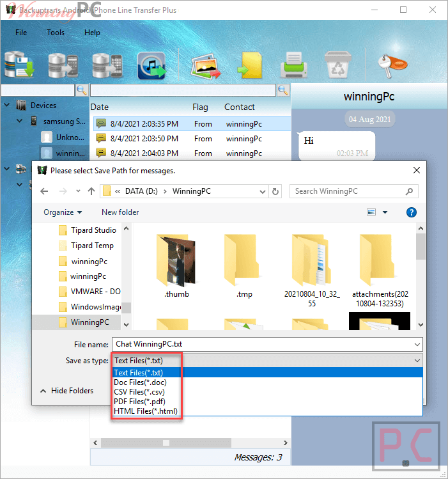Select Tipard Temp folder in navigation pane

tap(86, 246)
